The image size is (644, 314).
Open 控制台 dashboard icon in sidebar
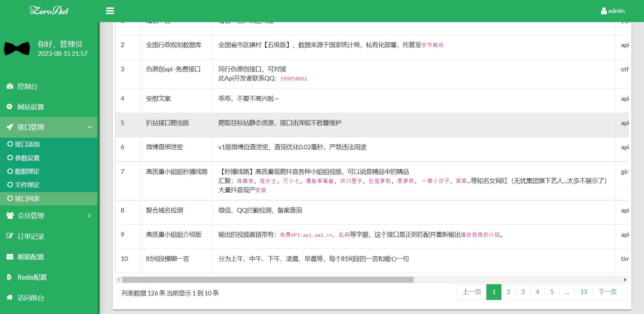click(x=10, y=86)
